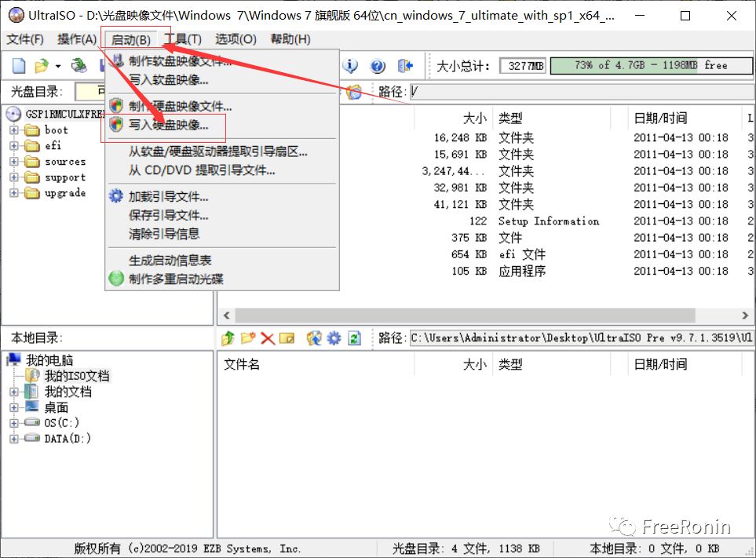Open the 帮助(H) menu
This screenshot has width=756, height=558.
(290, 39)
